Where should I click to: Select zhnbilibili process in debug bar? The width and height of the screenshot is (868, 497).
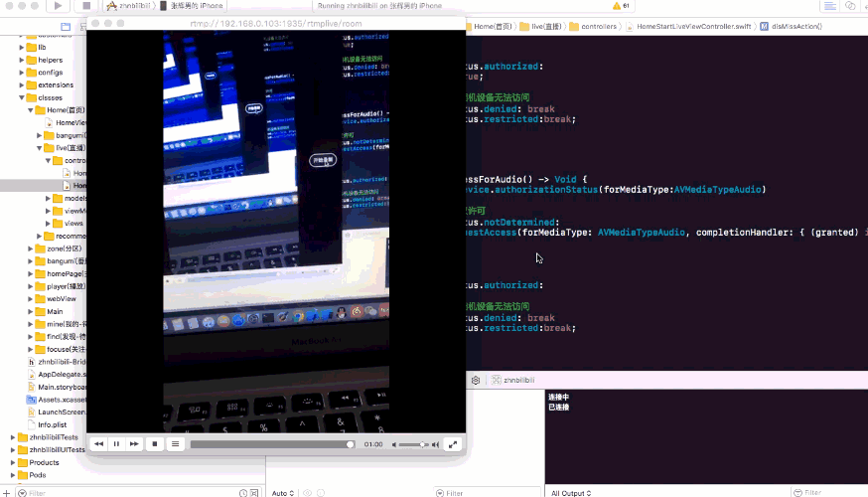[x=513, y=380]
